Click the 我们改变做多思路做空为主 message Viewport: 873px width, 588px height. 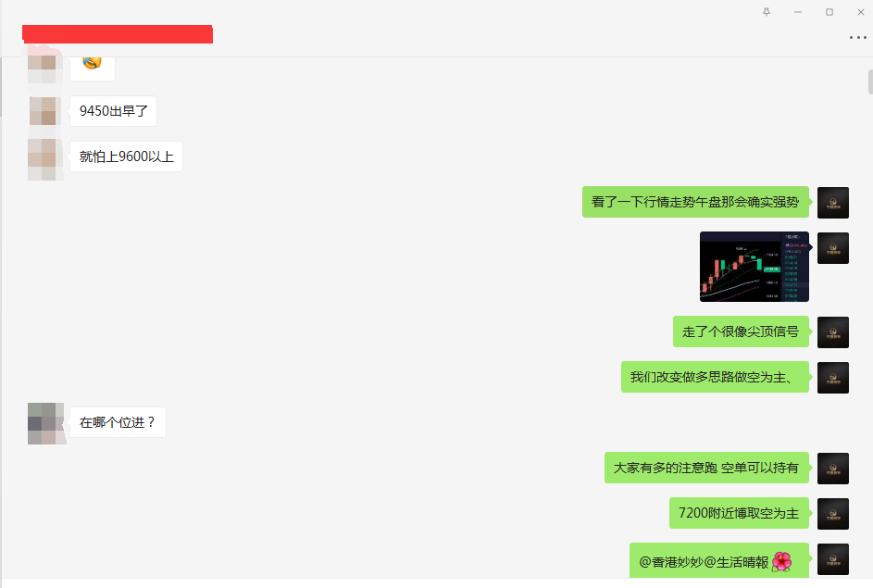coord(715,377)
